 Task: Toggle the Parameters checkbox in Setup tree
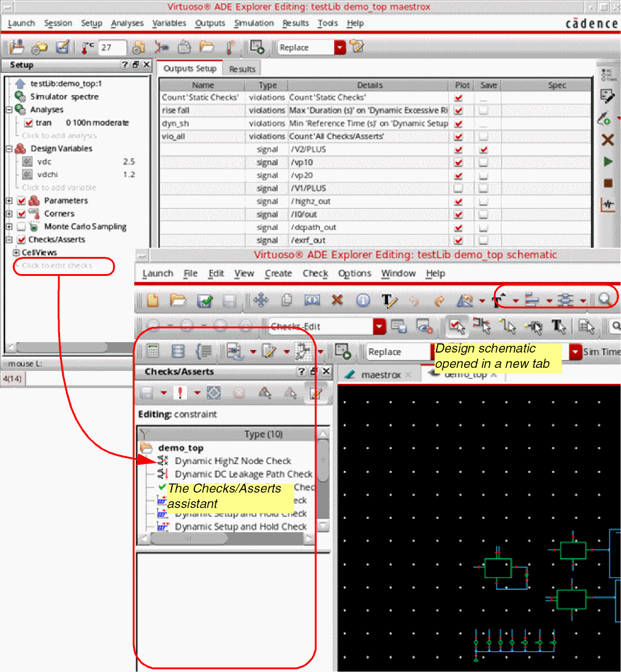pyautogui.click(x=21, y=200)
